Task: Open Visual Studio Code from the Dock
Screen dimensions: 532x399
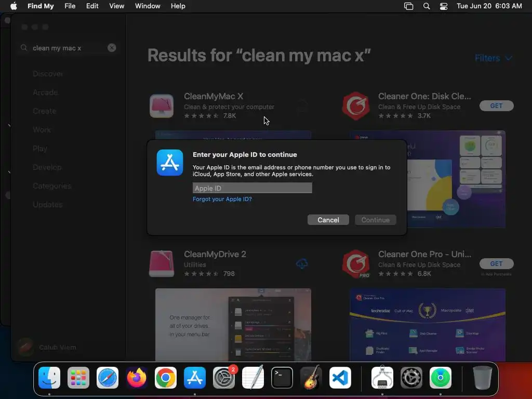Action: pos(340,378)
